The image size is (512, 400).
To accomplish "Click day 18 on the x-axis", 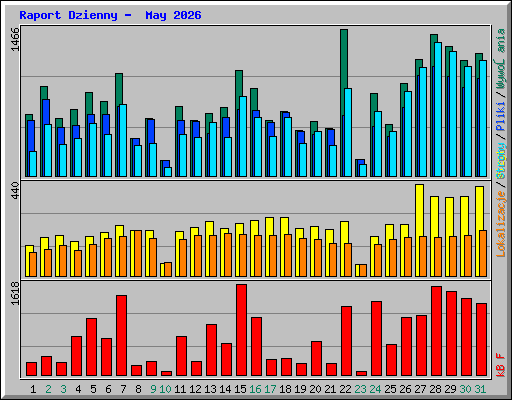I will click(x=285, y=389).
